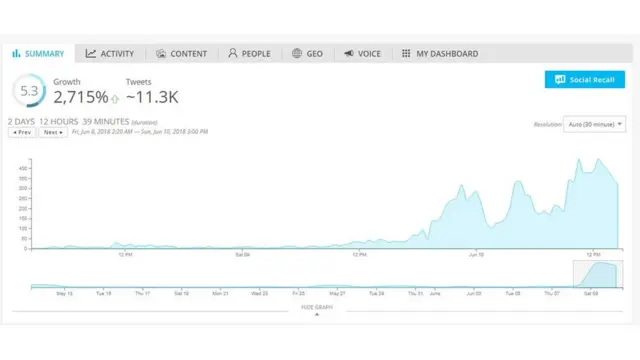Image resolution: width=640 pixels, height=360 pixels.
Task: Click the Jun 10 label on main chart
Action: click(476, 255)
